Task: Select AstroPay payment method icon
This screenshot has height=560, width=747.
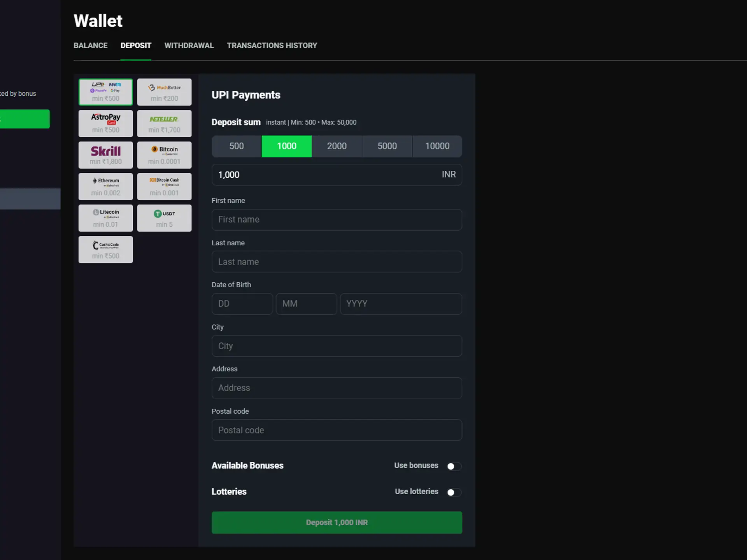Action: click(x=105, y=123)
